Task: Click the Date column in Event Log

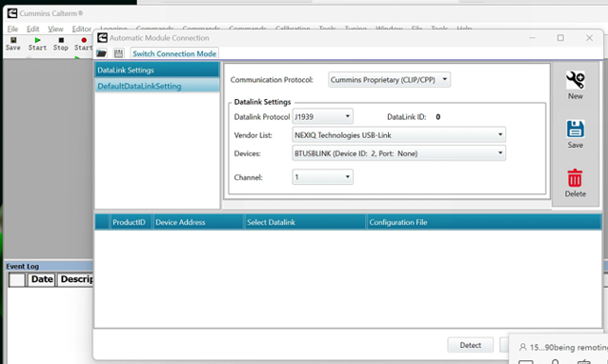Action: pos(42,279)
